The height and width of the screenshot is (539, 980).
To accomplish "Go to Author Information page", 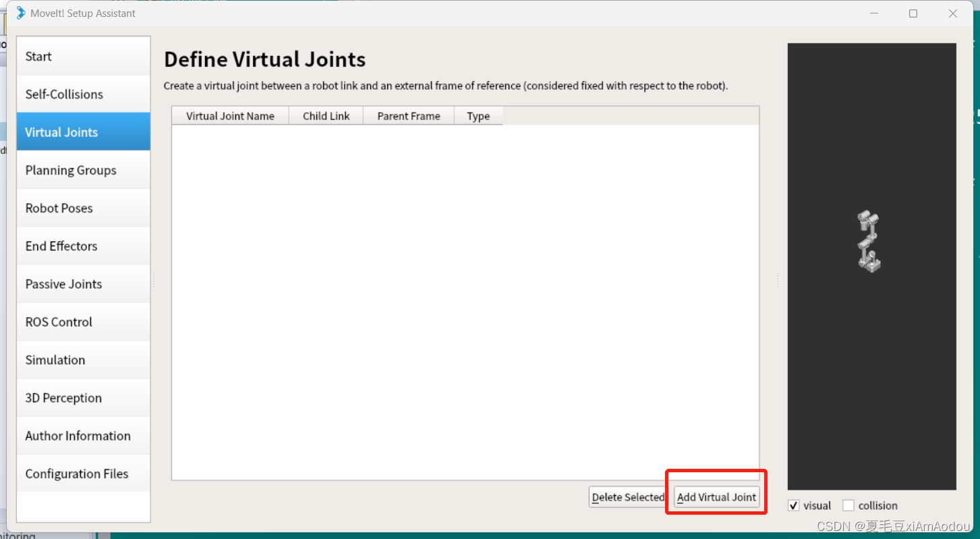I will [84, 435].
